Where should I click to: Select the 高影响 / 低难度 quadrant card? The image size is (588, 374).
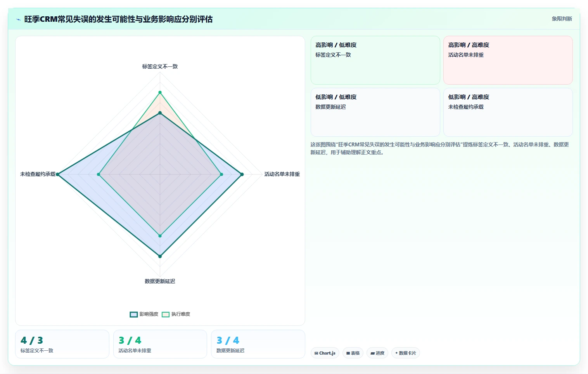pos(375,60)
